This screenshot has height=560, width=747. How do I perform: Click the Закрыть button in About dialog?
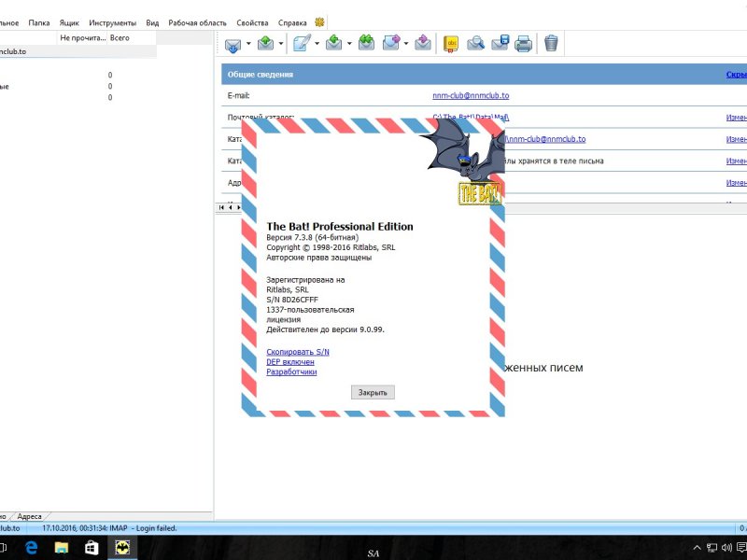tap(373, 392)
